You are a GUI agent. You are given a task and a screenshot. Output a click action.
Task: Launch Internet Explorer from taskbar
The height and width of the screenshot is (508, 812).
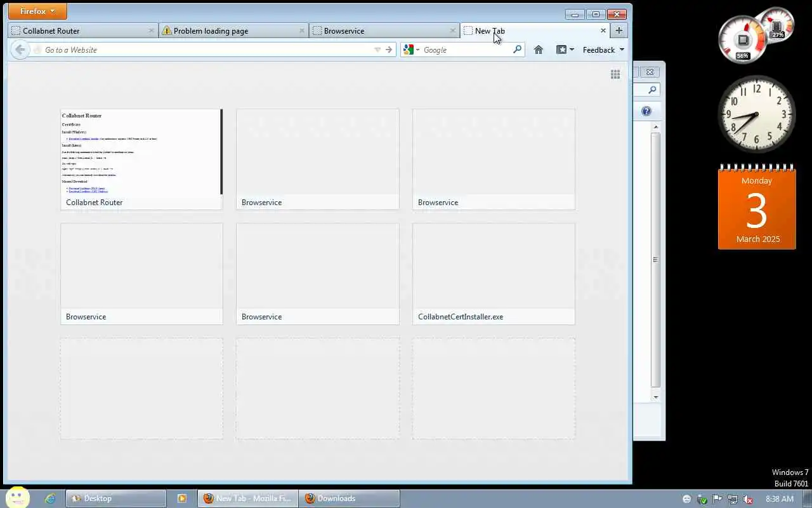point(50,498)
